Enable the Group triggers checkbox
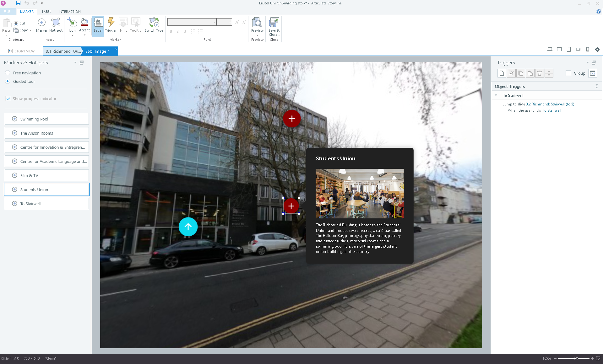The width and height of the screenshot is (603, 364). pos(568,73)
